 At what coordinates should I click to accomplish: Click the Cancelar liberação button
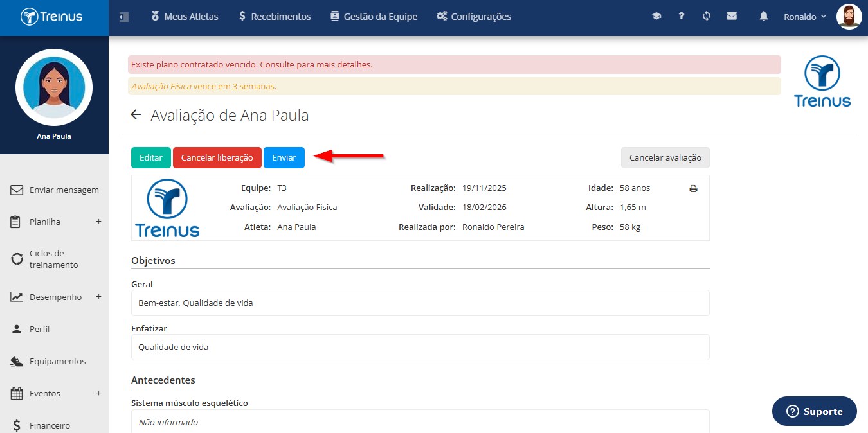pyautogui.click(x=217, y=157)
